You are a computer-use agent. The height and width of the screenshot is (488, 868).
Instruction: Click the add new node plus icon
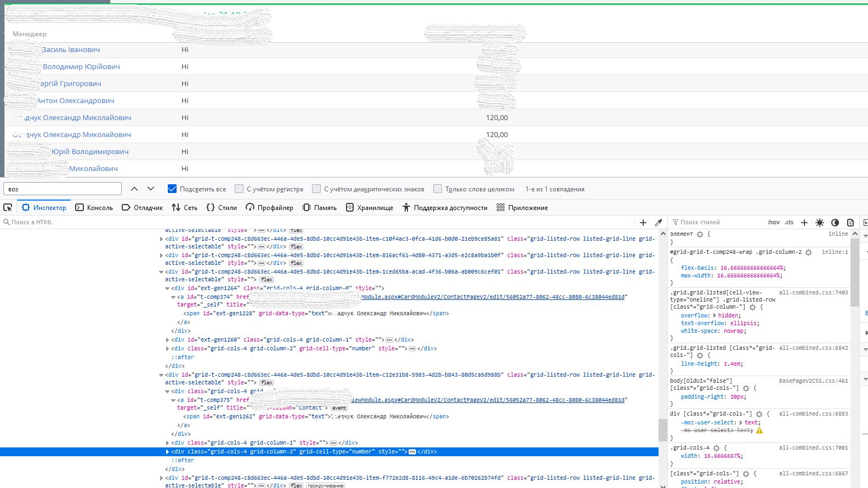point(643,222)
